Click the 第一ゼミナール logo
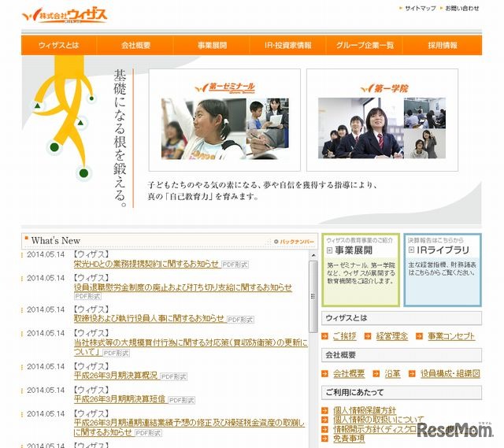Image resolution: width=504 pixels, height=448 pixels. click(225, 87)
